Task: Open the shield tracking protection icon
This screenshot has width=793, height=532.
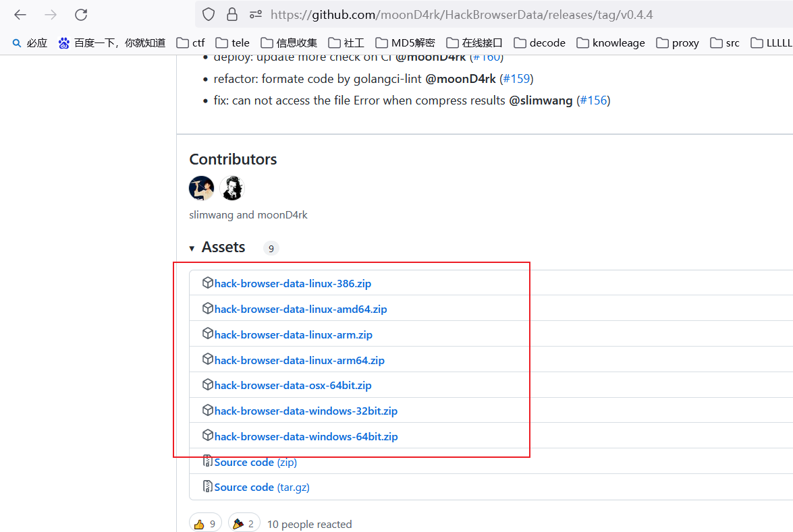Action: [209, 15]
